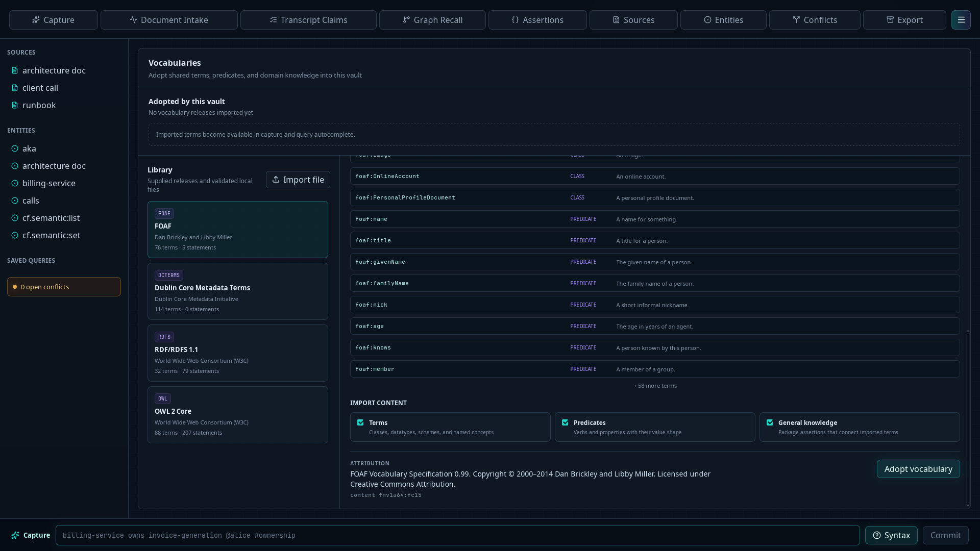Switch to the Sources tab
This screenshot has width=980, height=551.
click(633, 20)
